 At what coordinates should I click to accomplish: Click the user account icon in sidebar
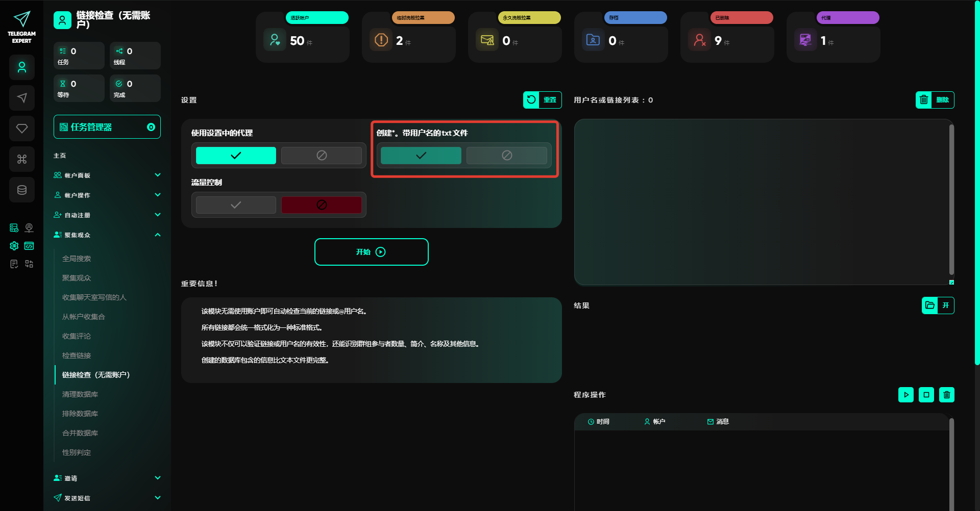(22, 67)
